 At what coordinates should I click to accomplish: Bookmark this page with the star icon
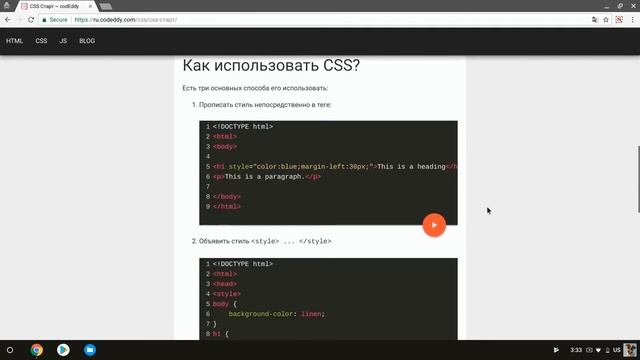(606, 20)
